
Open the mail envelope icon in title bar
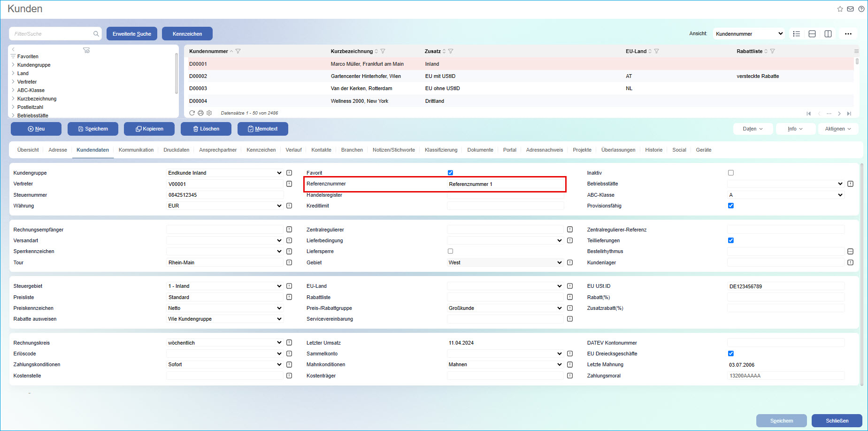click(x=850, y=9)
